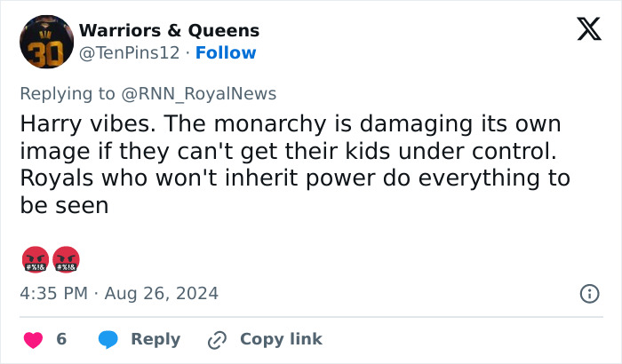The width and height of the screenshot is (622, 364).
Task: Click the second angry cursing emoji
Action: click(x=67, y=258)
